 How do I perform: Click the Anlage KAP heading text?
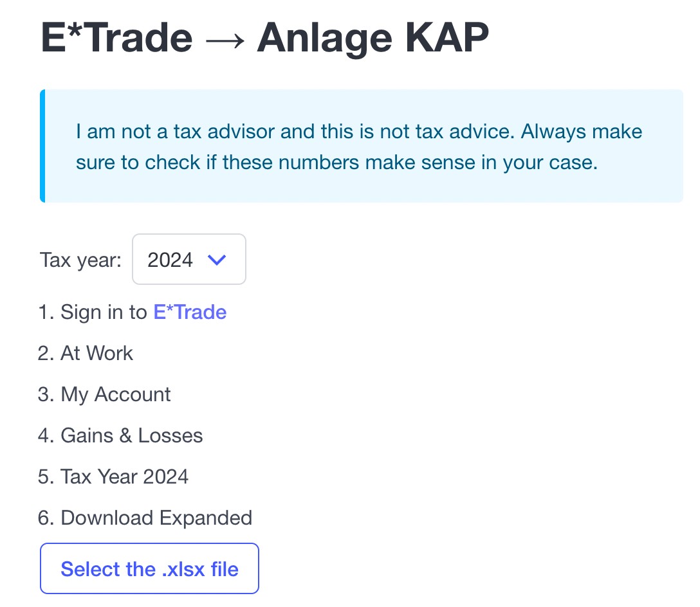point(373,37)
